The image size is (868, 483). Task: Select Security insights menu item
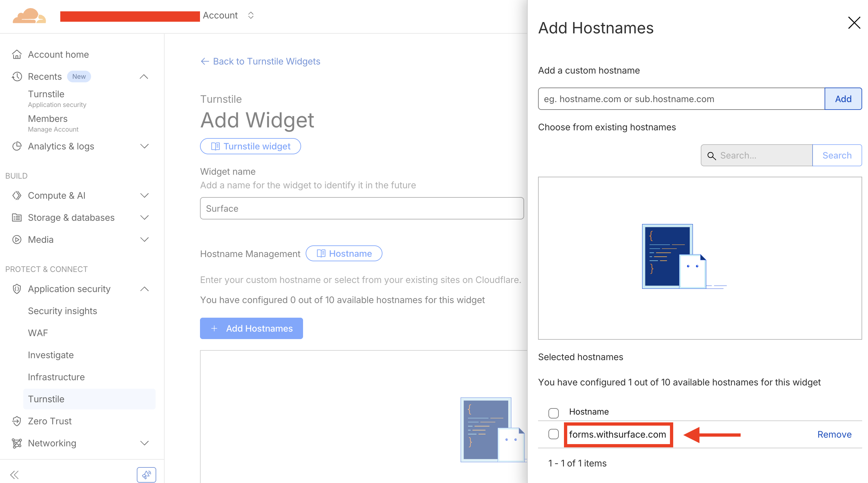[x=62, y=311]
